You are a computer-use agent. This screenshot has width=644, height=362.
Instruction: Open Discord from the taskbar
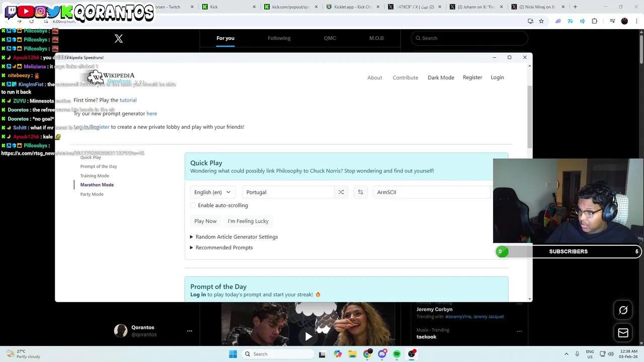tap(382, 354)
